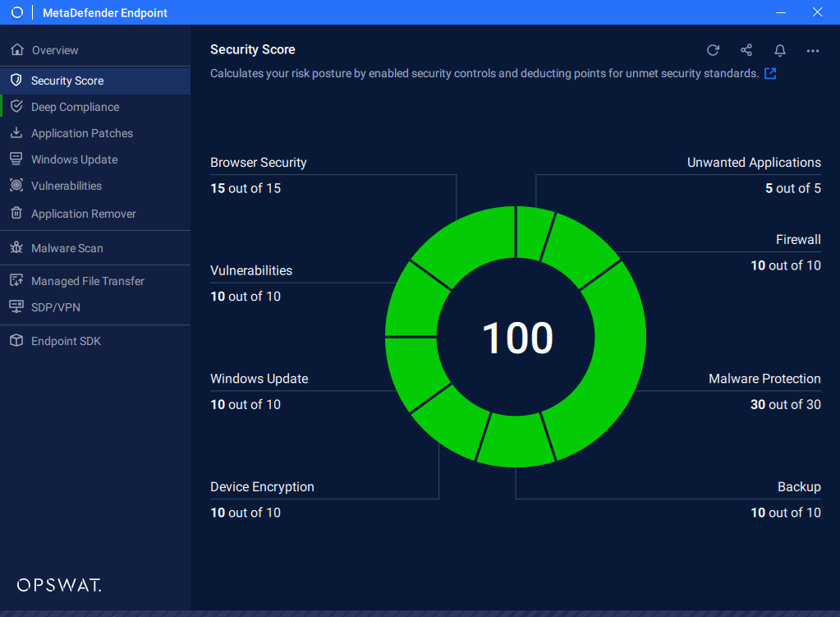Refresh the Security Score page

pyautogui.click(x=712, y=50)
